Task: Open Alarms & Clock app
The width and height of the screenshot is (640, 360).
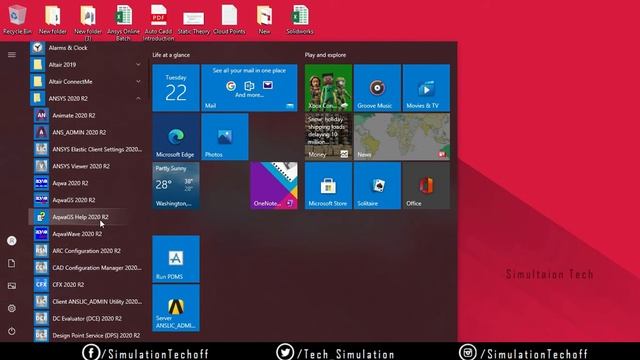Action: [x=86, y=48]
